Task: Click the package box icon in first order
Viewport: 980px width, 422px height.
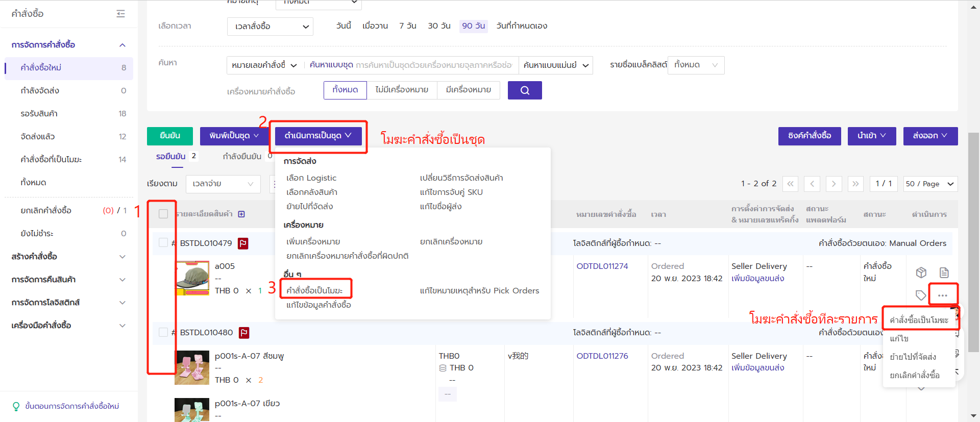Action: click(x=921, y=272)
